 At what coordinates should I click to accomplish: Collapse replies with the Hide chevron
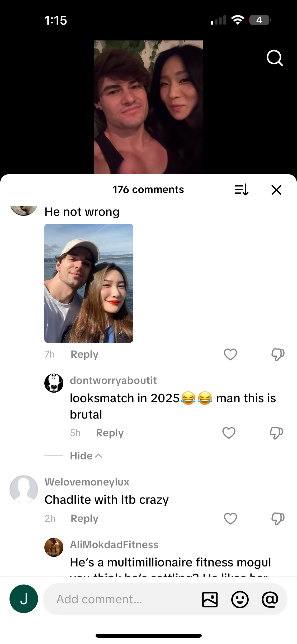point(86,456)
